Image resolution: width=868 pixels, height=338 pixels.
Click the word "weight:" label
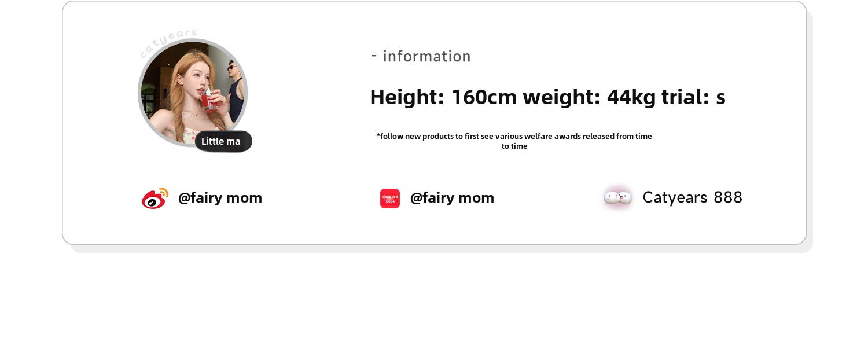point(561,97)
